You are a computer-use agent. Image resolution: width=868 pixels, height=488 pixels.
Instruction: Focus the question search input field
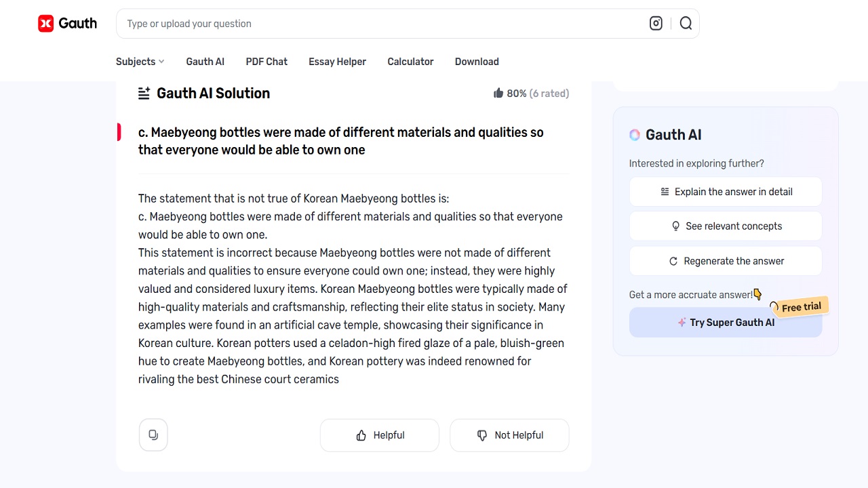click(x=380, y=24)
